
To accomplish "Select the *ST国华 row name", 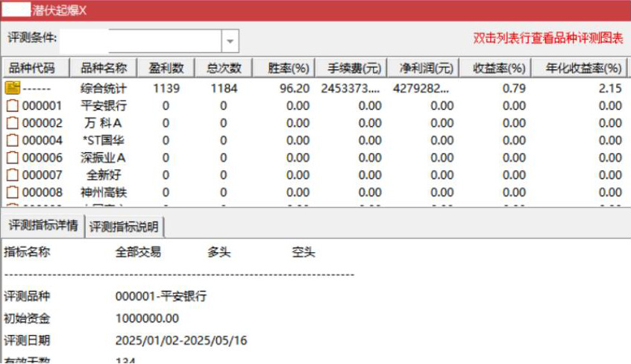I will pyautogui.click(x=104, y=140).
